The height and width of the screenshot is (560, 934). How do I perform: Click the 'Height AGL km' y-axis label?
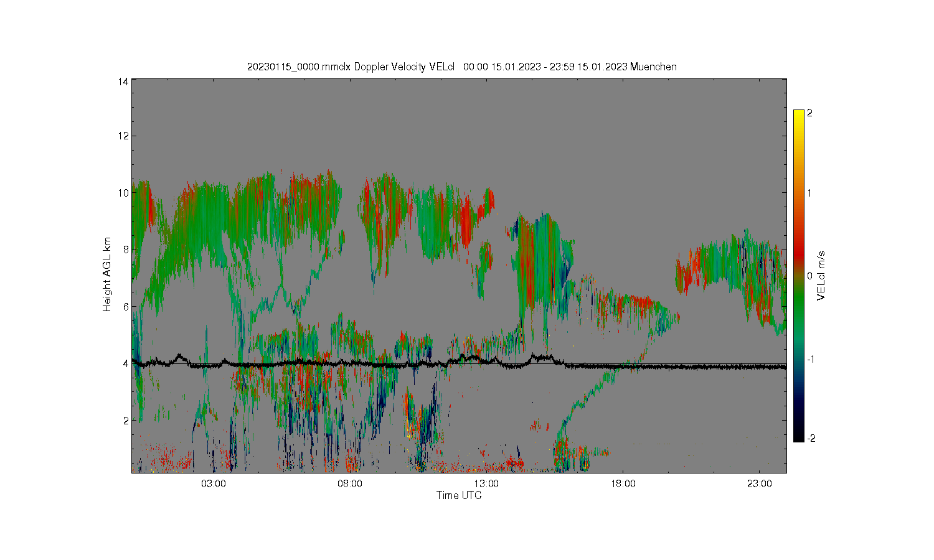tap(107, 274)
